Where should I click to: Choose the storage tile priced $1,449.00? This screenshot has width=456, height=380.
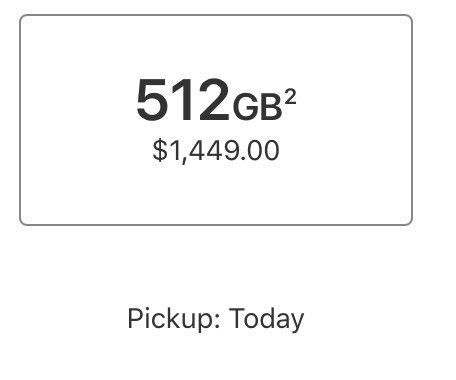pyautogui.click(x=216, y=120)
